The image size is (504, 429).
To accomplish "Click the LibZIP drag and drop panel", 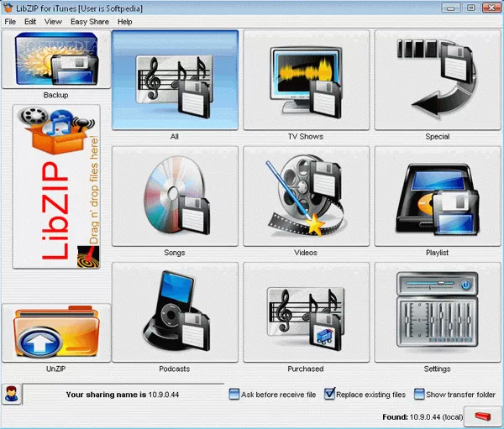I will coord(56,186).
